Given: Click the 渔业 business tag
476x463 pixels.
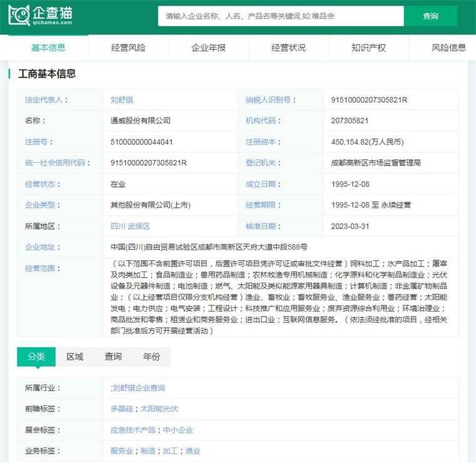Looking at the screenshot, I should (193, 451).
